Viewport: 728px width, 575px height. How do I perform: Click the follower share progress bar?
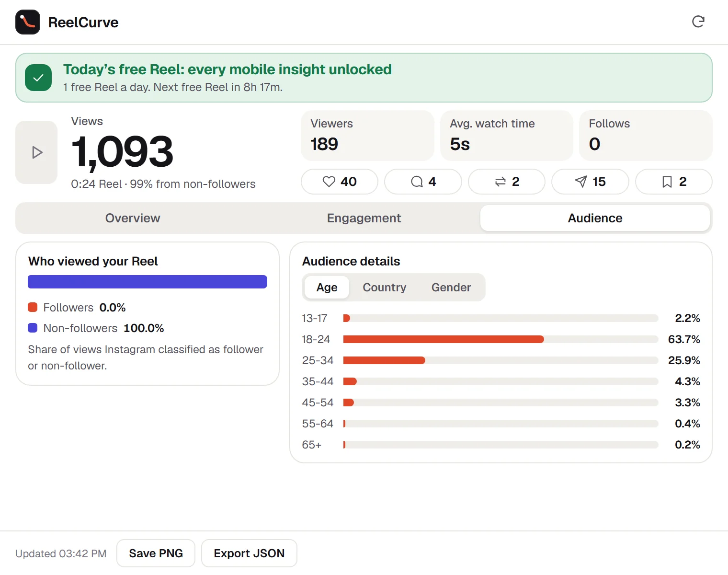tap(148, 282)
